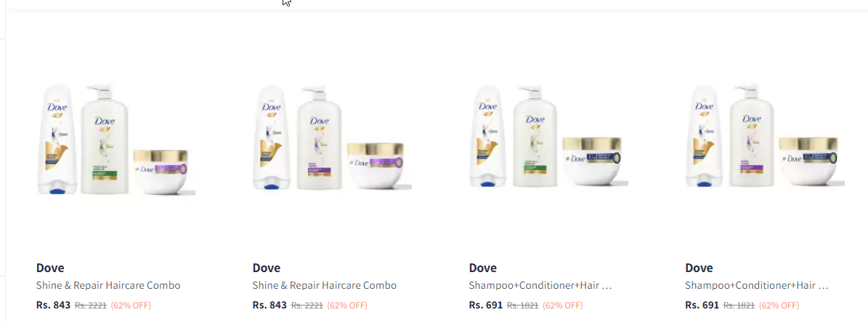Click the third product's Dove brand name
Screen dimensions: 868x323
[483, 268]
